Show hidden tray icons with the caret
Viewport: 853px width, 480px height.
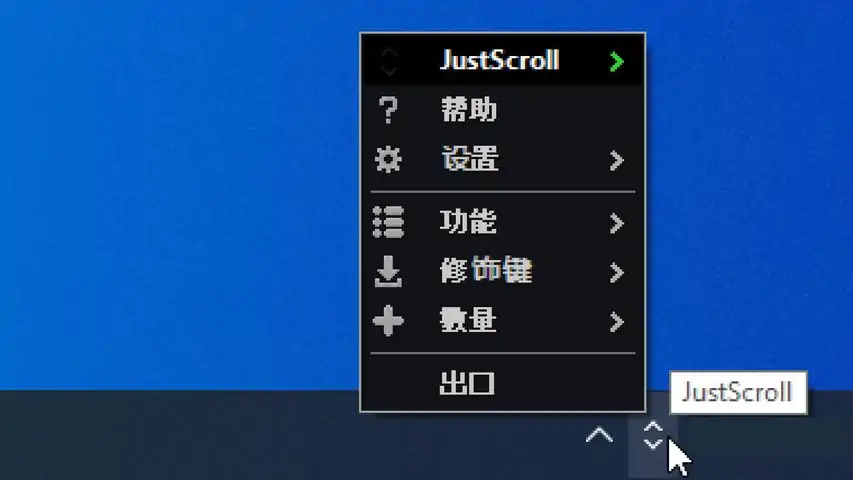point(599,435)
